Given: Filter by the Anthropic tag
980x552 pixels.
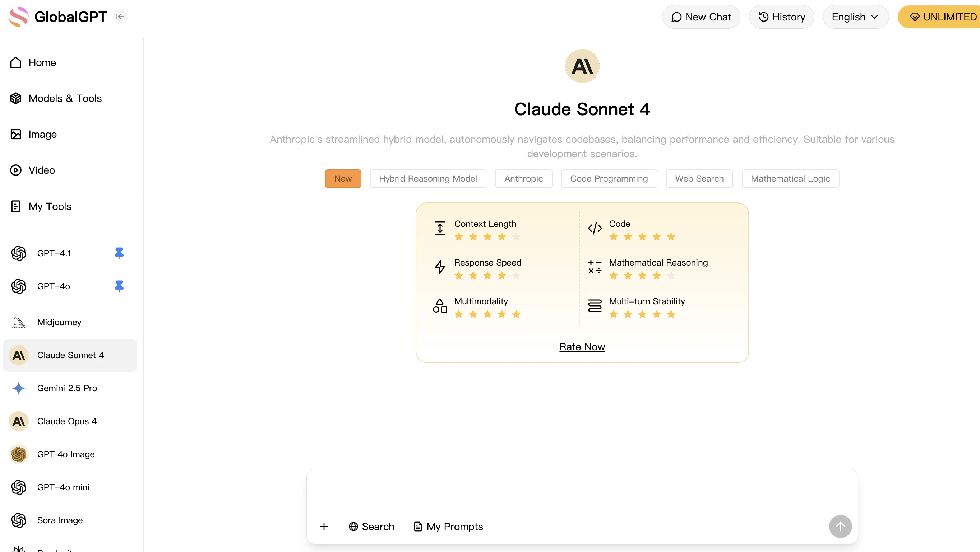Looking at the screenshot, I should coord(523,178).
